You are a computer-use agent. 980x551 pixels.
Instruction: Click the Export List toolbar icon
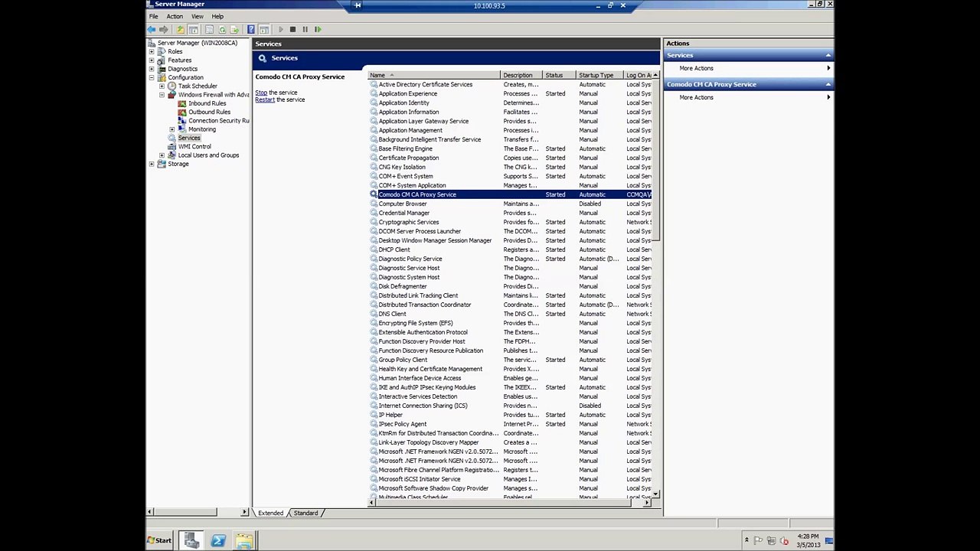click(234, 29)
